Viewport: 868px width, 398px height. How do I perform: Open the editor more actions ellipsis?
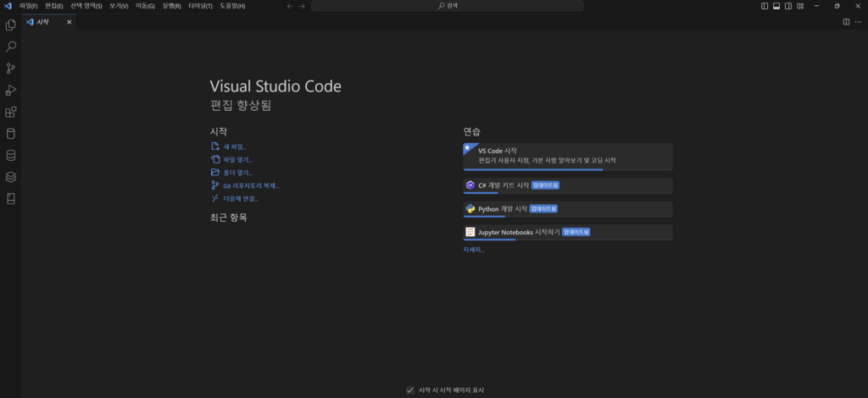858,22
